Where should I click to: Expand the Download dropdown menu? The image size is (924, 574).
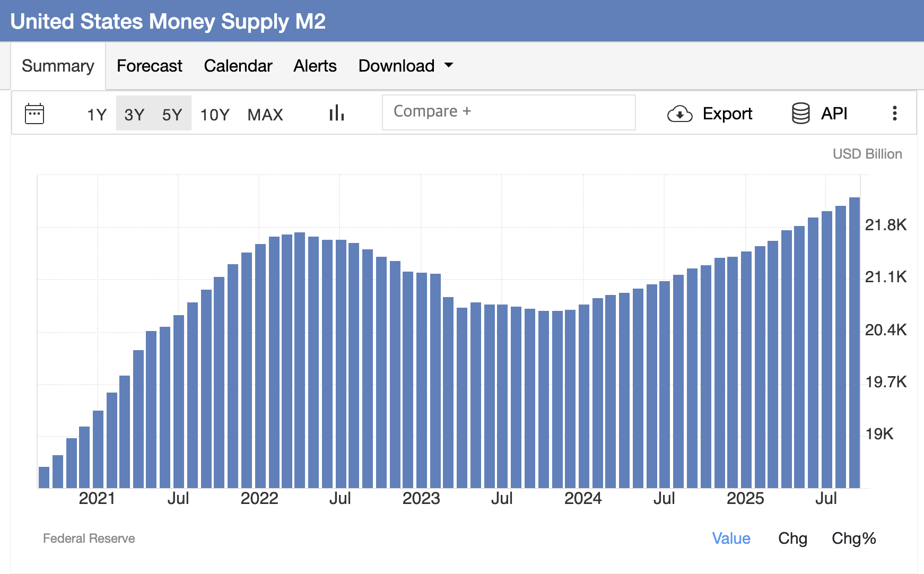396,66
